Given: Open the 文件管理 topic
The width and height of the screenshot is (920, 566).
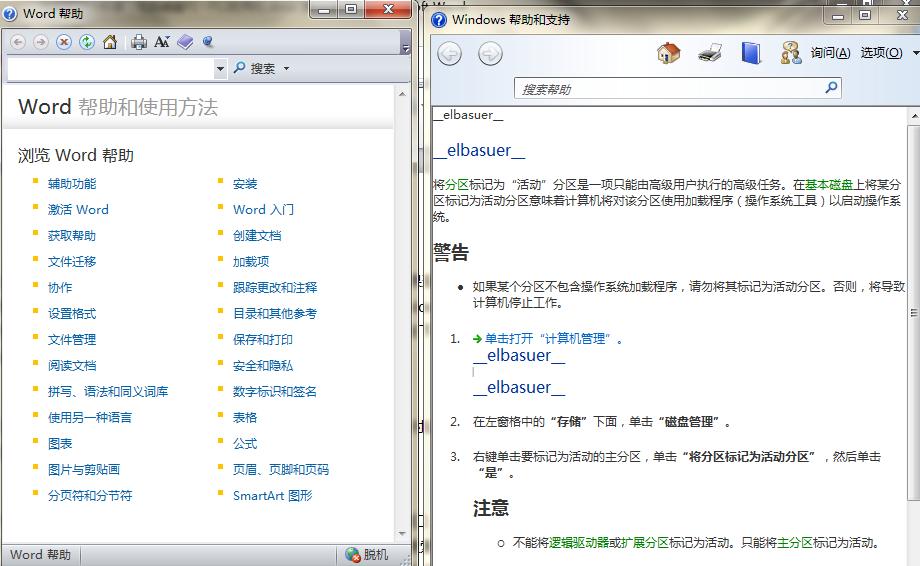Looking at the screenshot, I should (72, 340).
